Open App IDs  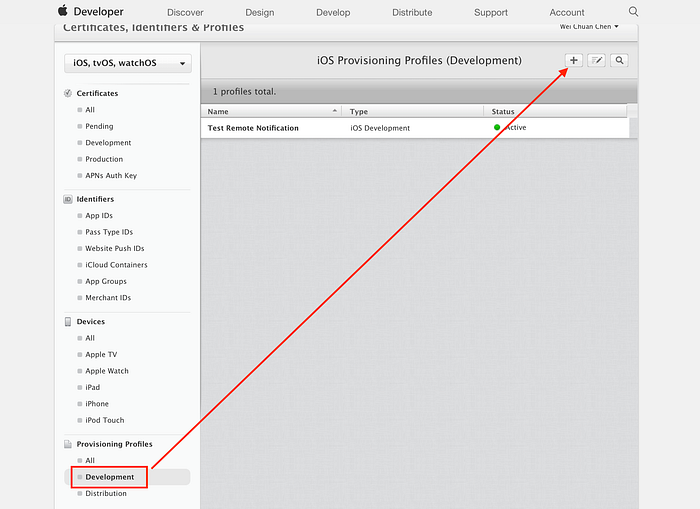coord(99,216)
